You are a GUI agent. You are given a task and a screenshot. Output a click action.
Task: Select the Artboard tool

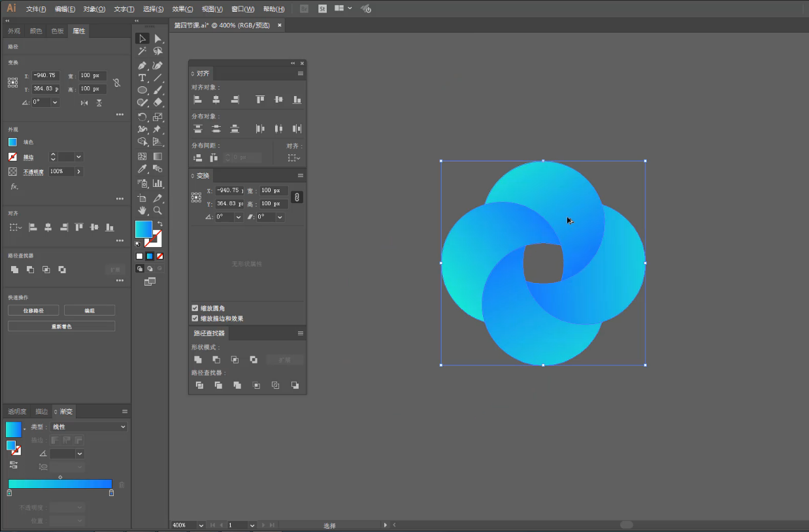pyautogui.click(x=142, y=198)
